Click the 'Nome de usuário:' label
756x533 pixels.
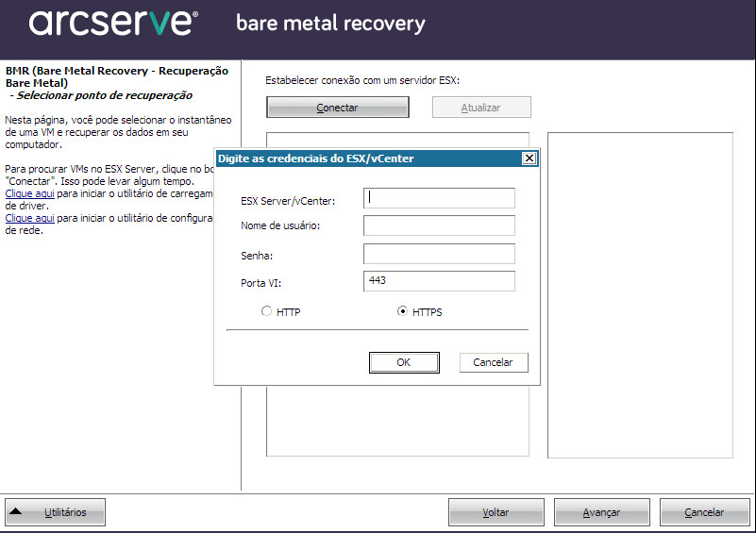click(x=280, y=225)
